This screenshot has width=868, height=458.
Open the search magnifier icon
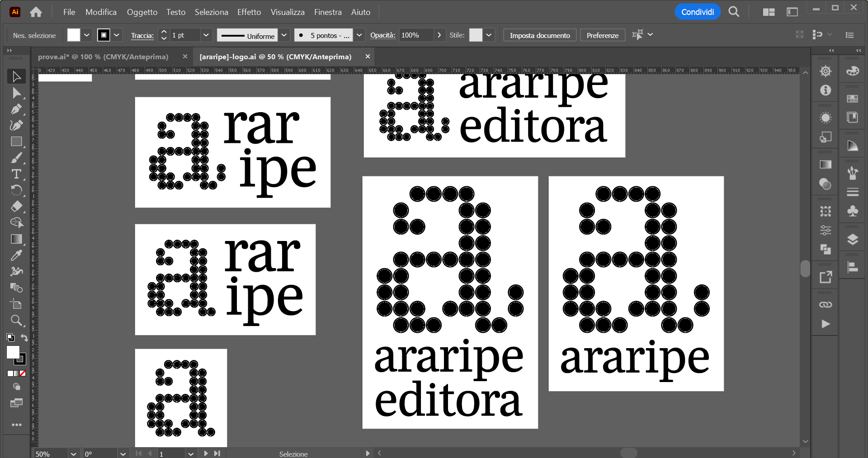(x=734, y=12)
